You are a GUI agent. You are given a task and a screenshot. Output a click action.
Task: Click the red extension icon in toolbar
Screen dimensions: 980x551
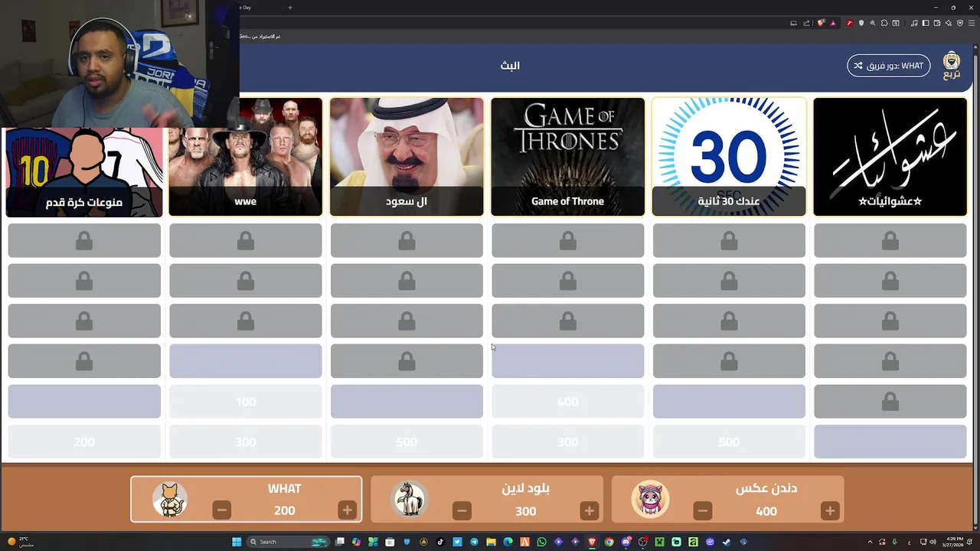(850, 23)
